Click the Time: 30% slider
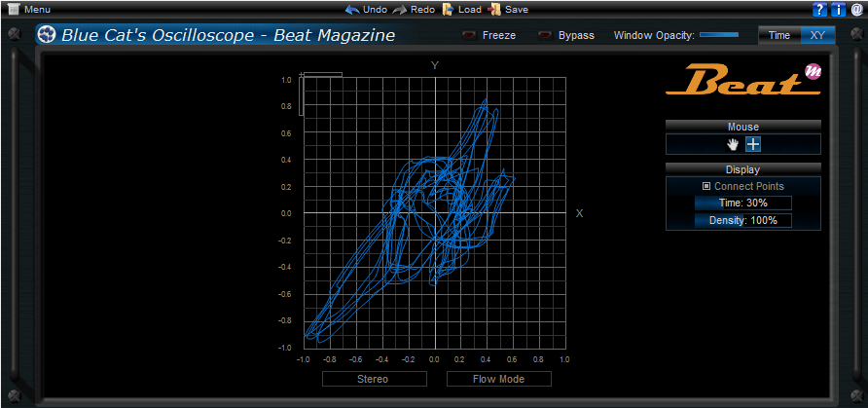This screenshot has height=408, width=868. [742, 204]
